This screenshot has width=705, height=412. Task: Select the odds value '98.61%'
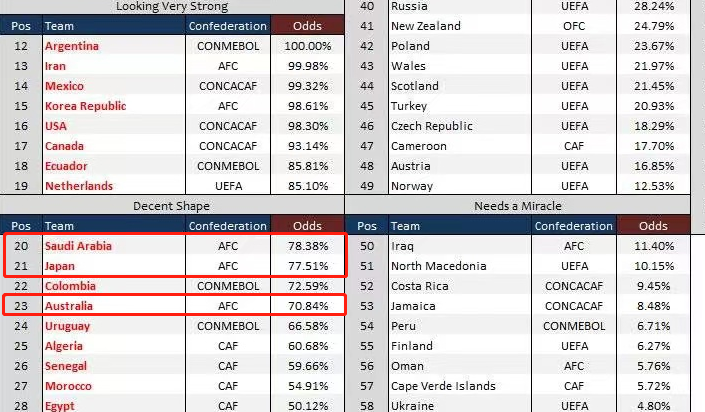pyautogui.click(x=308, y=106)
